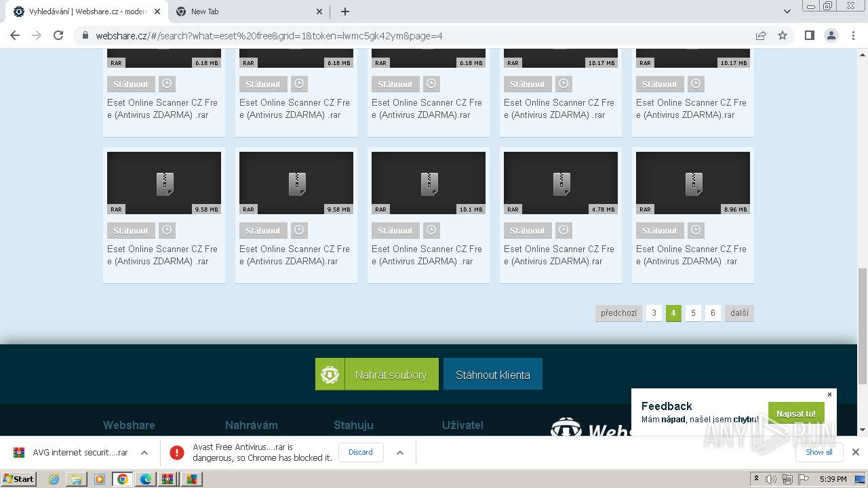Open a new tab with plus button
The width and height of the screenshot is (868, 488).
point(345,12)
